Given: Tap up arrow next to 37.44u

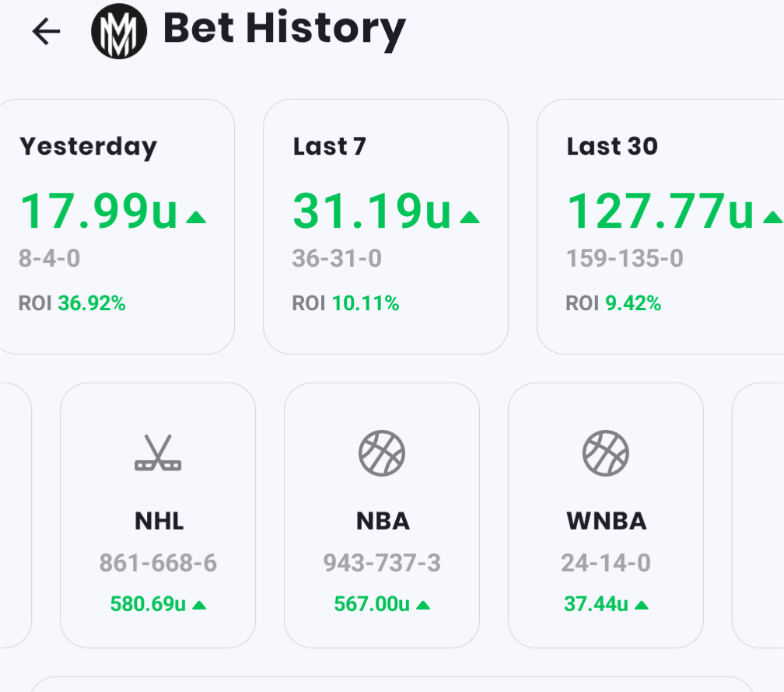Looking at the screenshot, I should coord(642,605).
